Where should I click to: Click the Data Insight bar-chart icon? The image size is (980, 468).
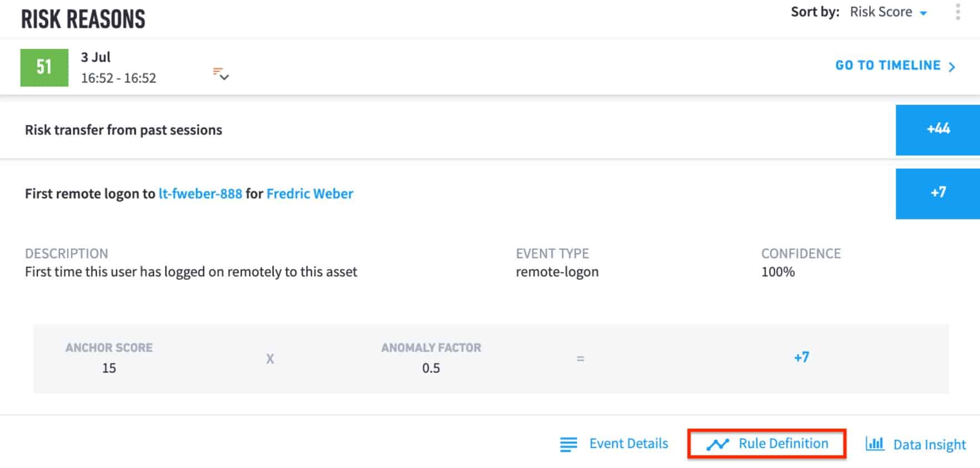tap(875, 444)
